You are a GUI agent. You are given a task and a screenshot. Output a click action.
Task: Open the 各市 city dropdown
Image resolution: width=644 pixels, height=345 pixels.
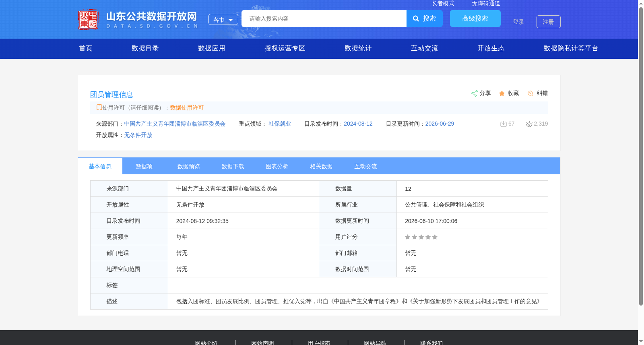(223, 19)
